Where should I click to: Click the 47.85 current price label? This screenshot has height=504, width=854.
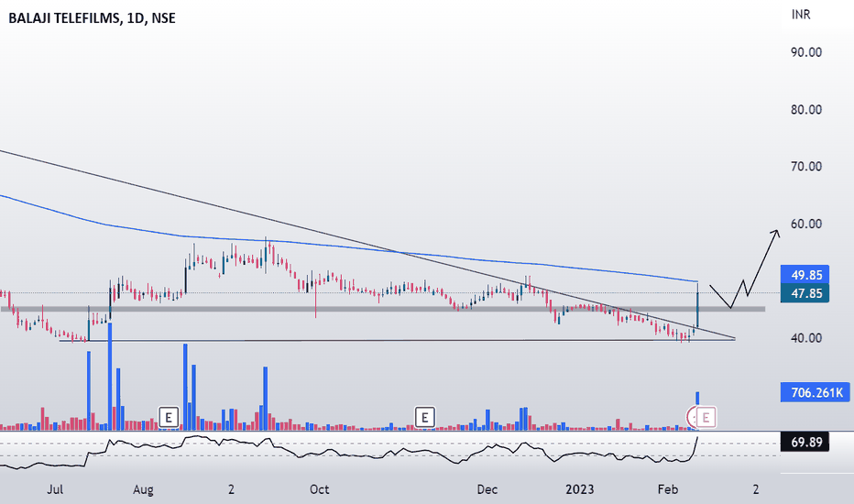(805, 293)
